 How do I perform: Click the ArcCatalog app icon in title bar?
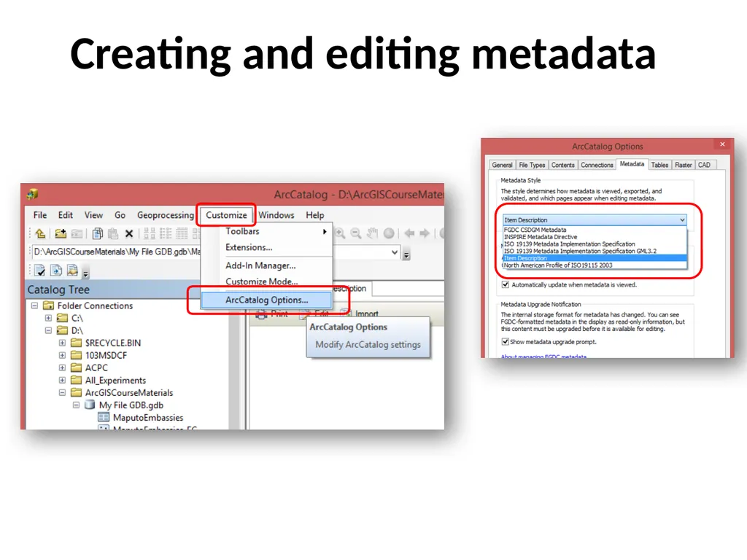pyautogui.click(x=32, y=194)
